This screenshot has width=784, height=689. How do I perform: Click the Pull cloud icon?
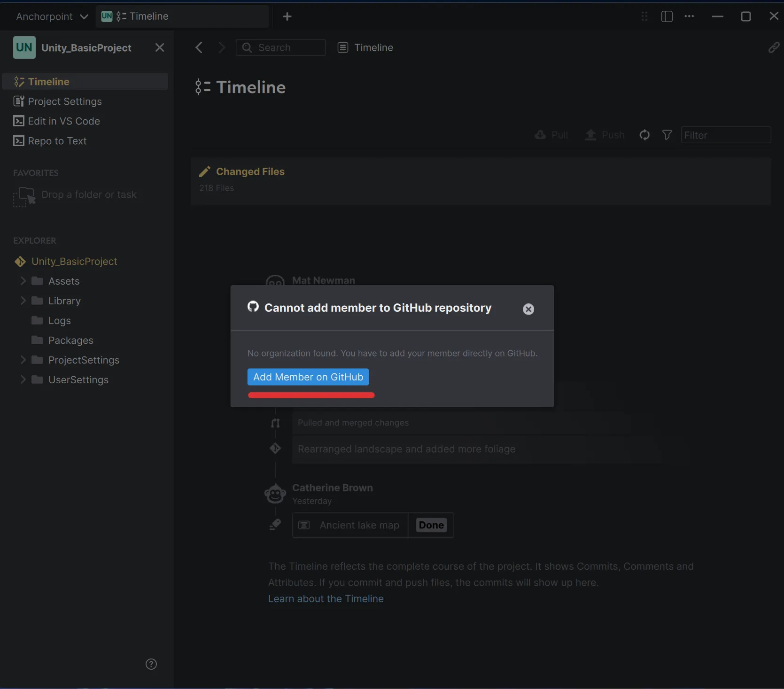pos(541,135)
